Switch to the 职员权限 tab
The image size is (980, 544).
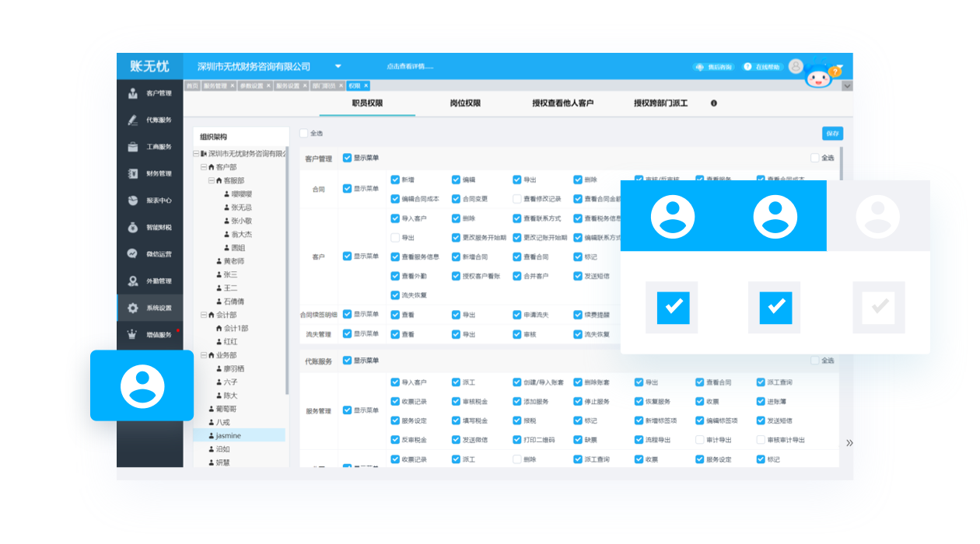(x=367, y=103)
